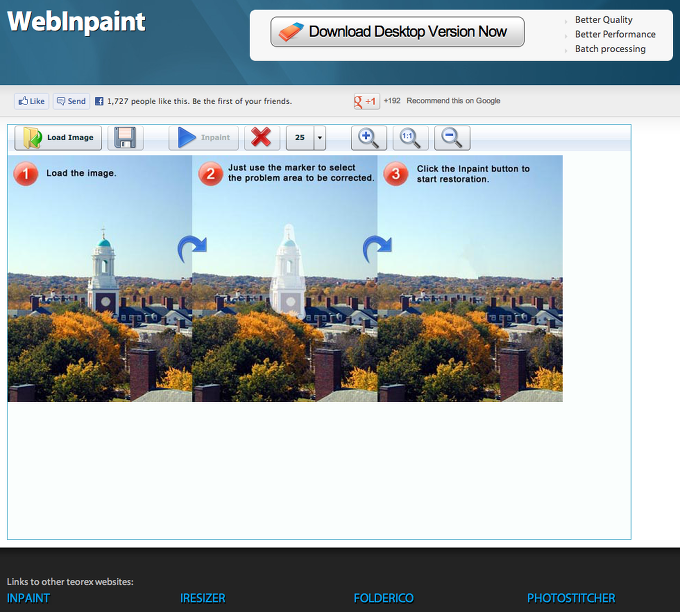
Task: Zoom out with the minus magnifier
Action: [452, 138]
